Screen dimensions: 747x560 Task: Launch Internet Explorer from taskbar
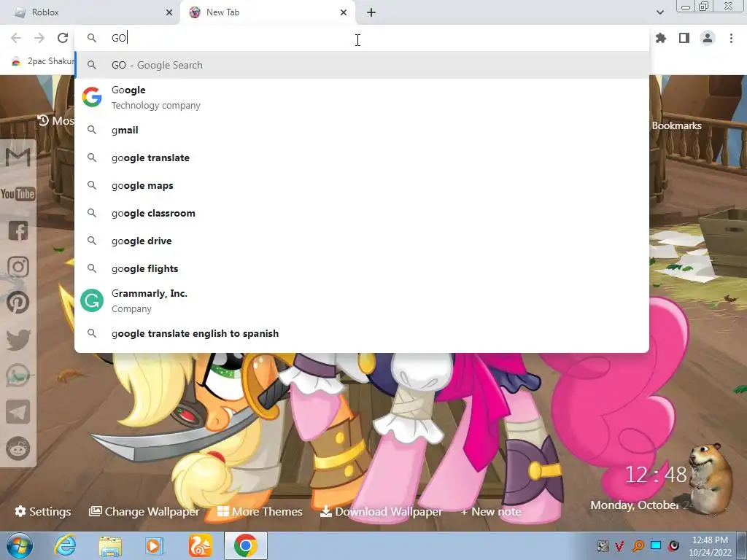pos(65,545)
